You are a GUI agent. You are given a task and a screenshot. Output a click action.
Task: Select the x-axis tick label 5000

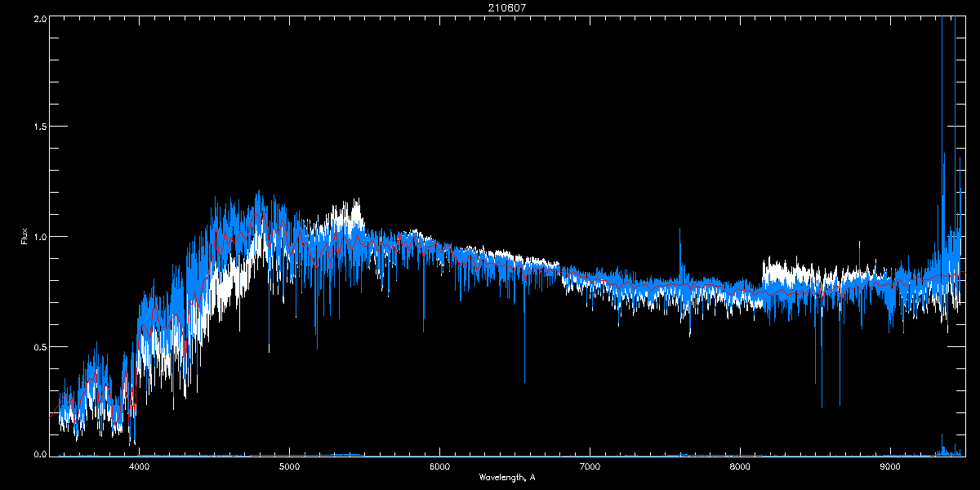point(289,467)
